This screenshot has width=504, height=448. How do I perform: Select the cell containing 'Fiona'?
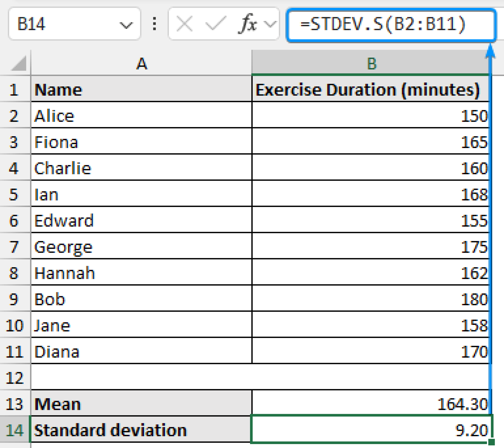coord(142,141)
